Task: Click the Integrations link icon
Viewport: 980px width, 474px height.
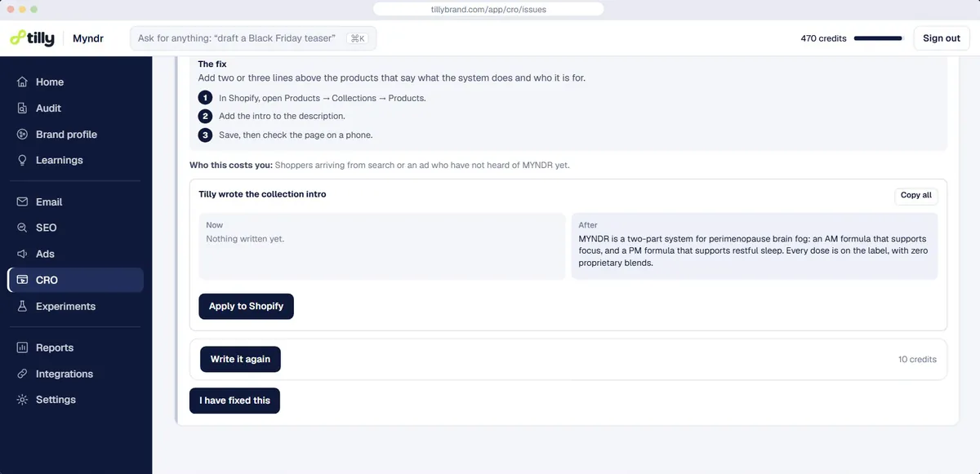Action: [22, 374]
